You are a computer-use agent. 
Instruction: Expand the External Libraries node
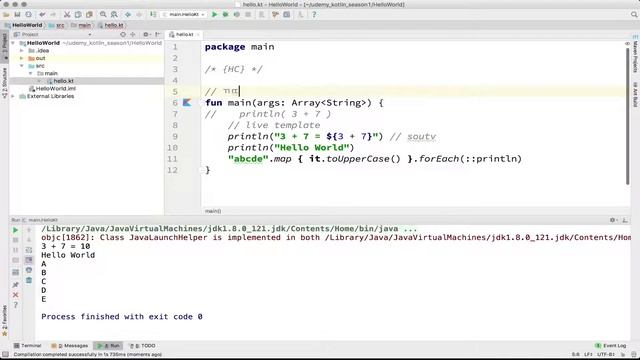coord(13,96)
